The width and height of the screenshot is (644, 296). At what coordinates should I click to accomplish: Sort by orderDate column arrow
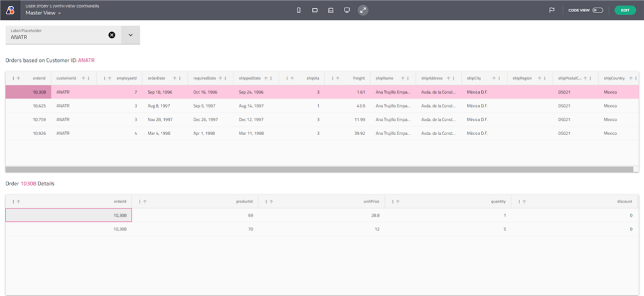[175, 78]
